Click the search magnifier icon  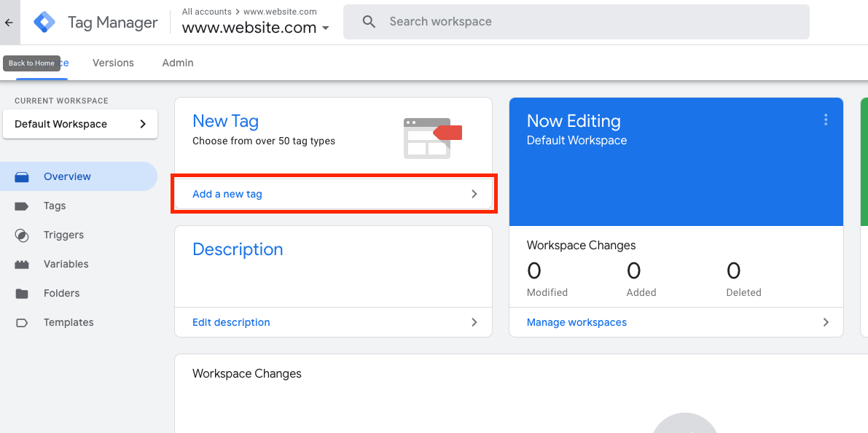(370, 22)
